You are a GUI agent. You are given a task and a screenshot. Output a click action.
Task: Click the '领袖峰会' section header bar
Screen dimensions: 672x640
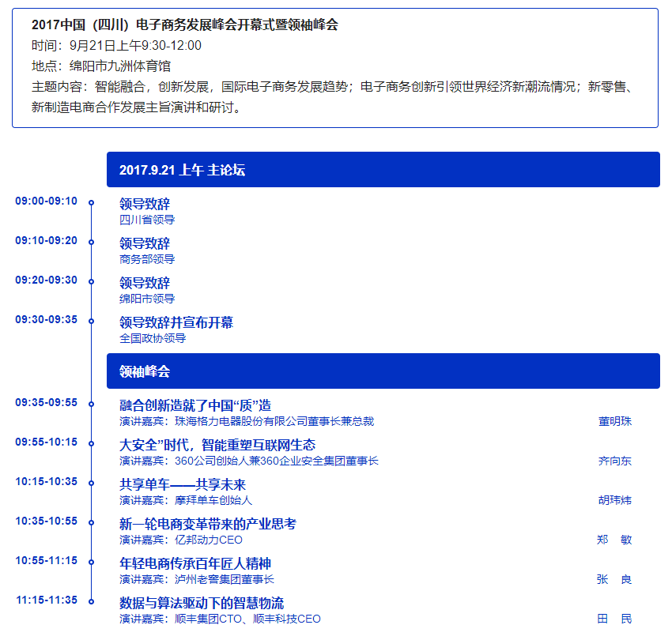pyautogui.click(x=383, y=371)
